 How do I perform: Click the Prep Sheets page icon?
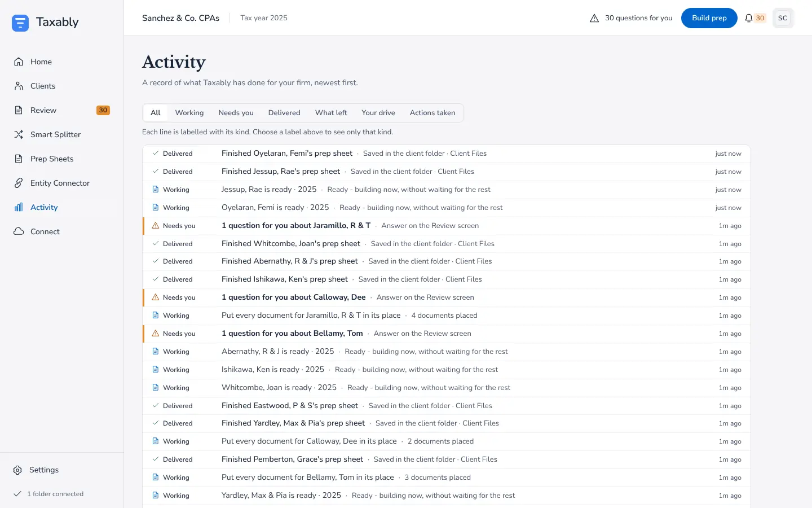[x=19, y=159]
